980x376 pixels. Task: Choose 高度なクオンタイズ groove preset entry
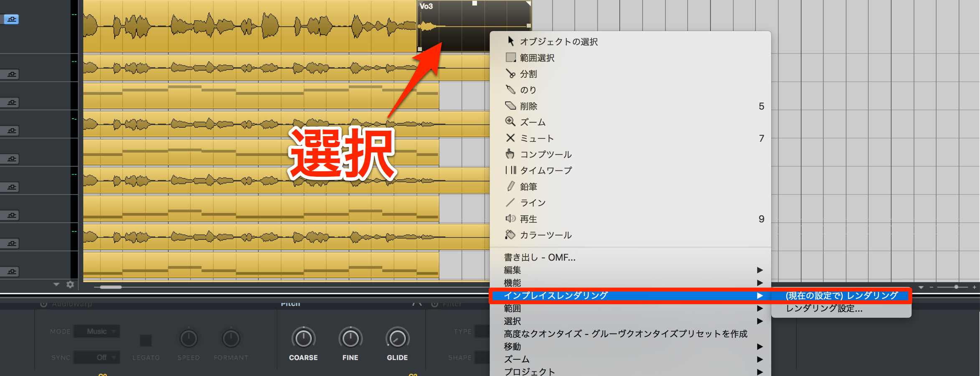click(631, 334)
